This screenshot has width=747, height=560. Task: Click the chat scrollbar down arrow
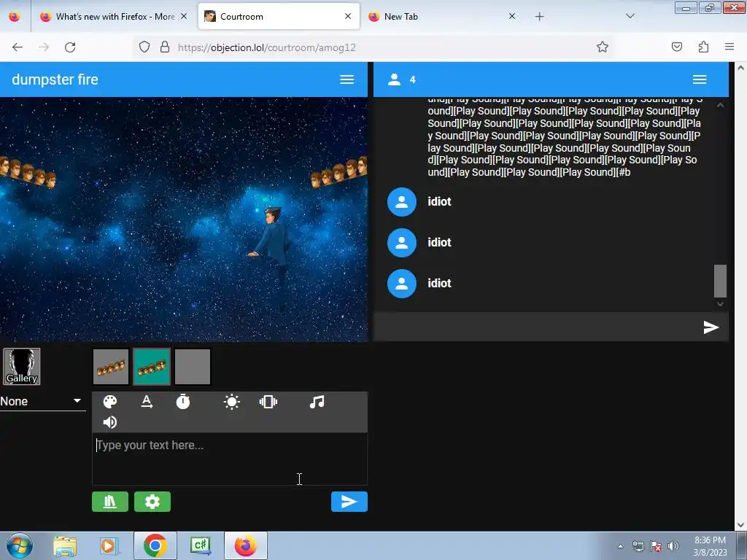pyautogui.click(x=720, y=304)
